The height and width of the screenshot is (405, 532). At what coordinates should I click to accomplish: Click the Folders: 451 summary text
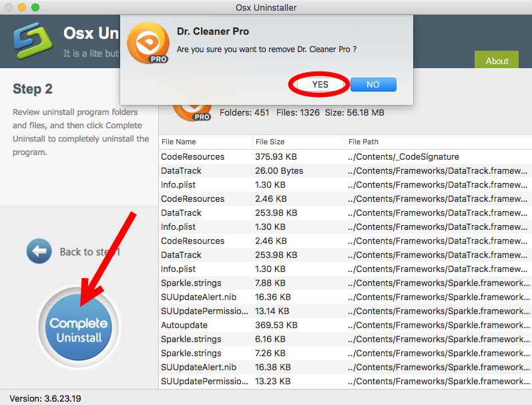click(x=244, y=112)
